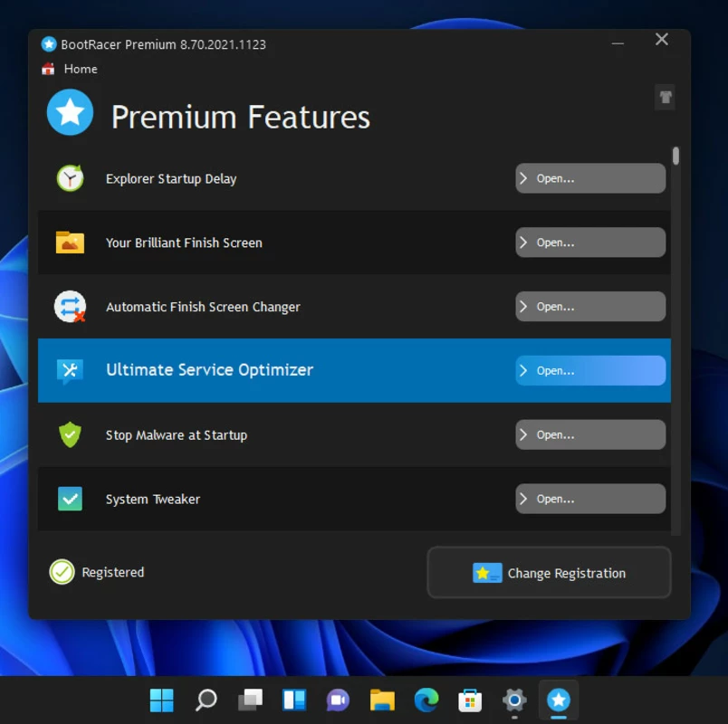Click the System Tweaker checkmark icon
The height and width of the screenshot is (724, 728).
70,499
